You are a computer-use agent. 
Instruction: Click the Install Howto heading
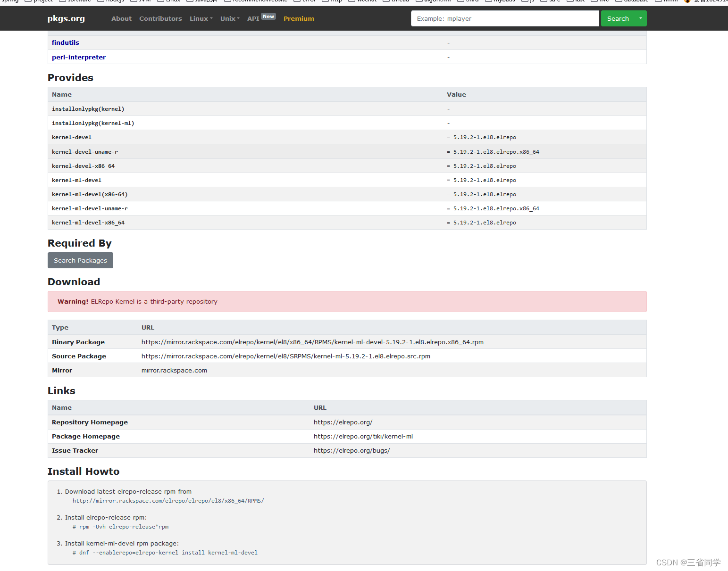point(84,471)
